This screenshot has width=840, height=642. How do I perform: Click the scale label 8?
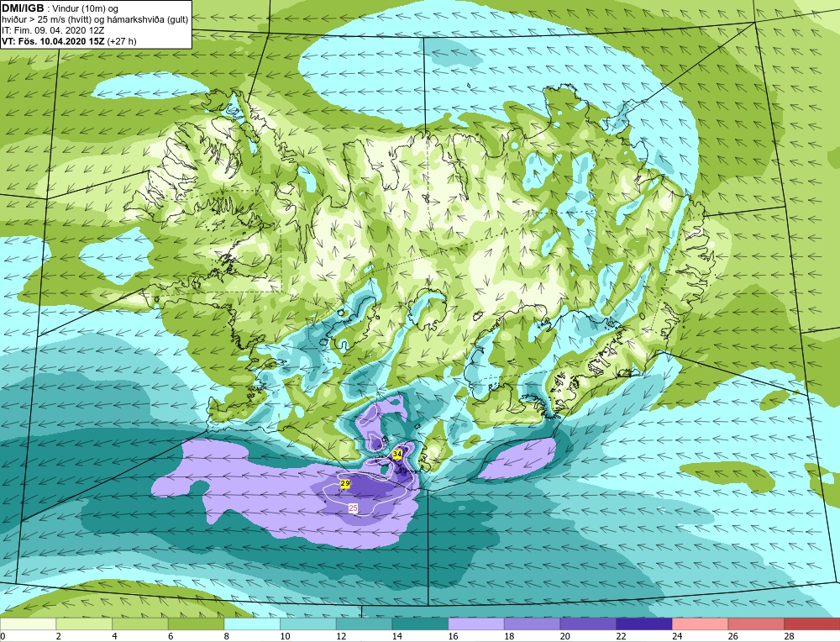tap(227, 637)
